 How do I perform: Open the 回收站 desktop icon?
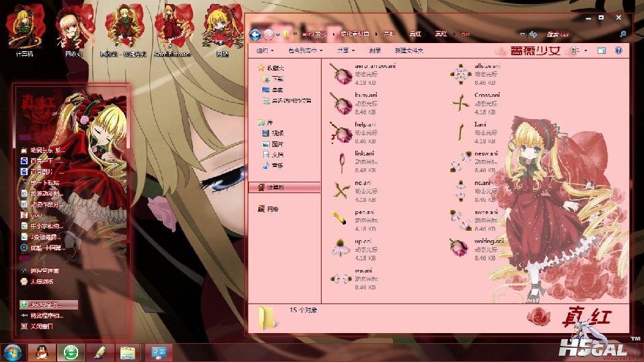(74, 31)
